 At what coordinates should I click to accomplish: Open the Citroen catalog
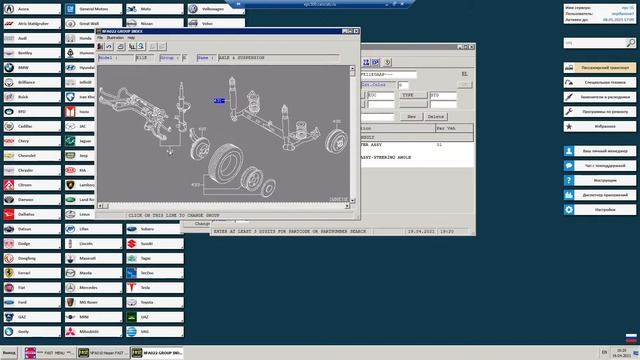click(x=32, y=185)
